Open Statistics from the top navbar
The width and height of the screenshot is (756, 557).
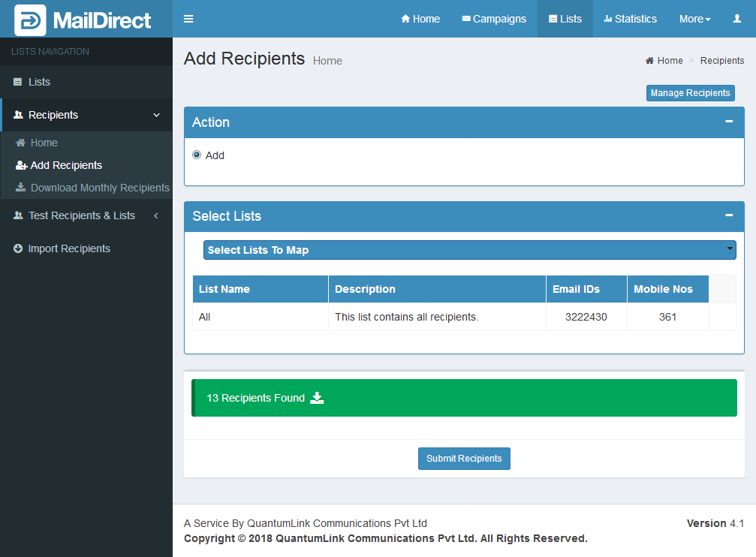631,19
